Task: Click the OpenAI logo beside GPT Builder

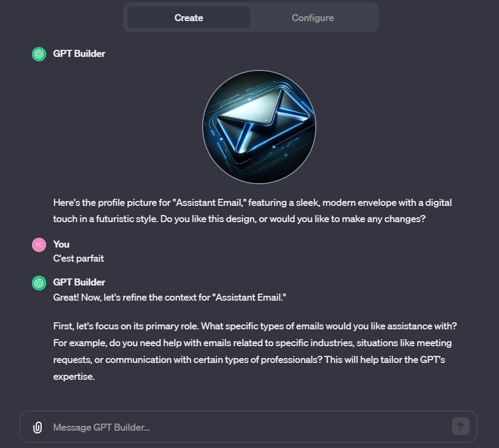Action: pyautogui.click(x=38, y=54)
